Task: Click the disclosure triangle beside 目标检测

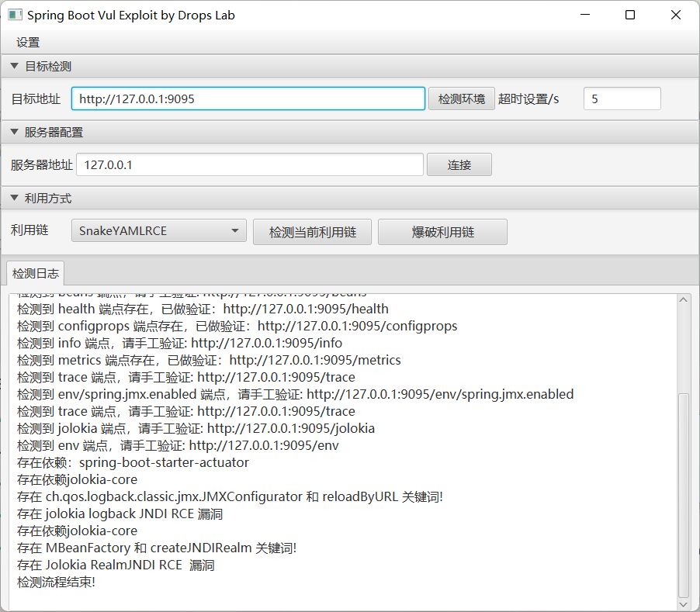Action: pos(13,66)
